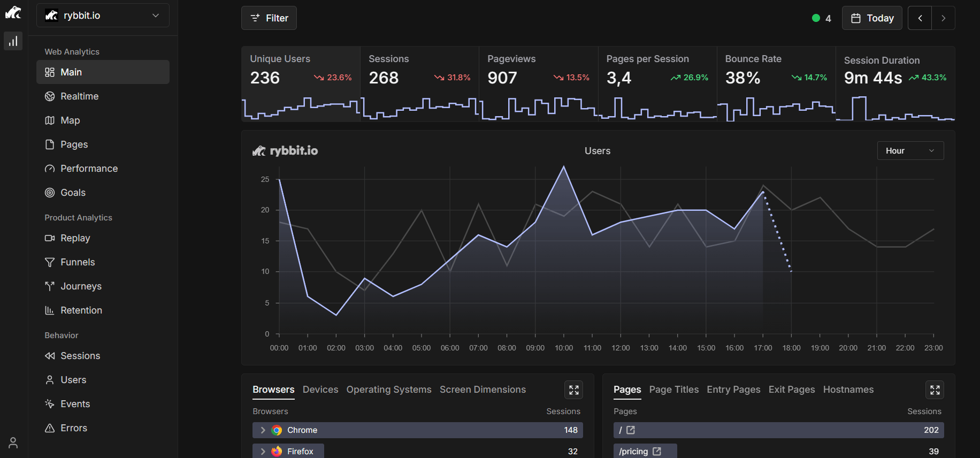
Task: Open the Session Replay section
Action: (75, 238)
